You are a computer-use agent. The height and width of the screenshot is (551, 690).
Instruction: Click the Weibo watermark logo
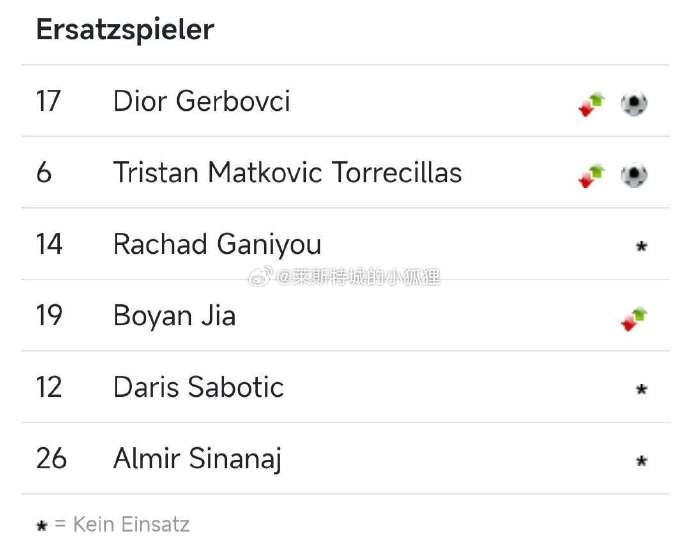pos(261,276)
